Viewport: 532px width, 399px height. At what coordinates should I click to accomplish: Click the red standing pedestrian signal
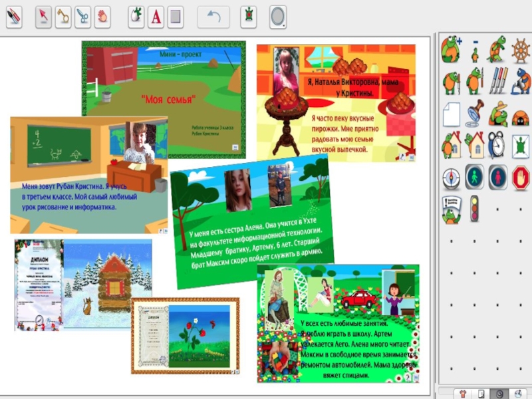click(x=497, y=177)
